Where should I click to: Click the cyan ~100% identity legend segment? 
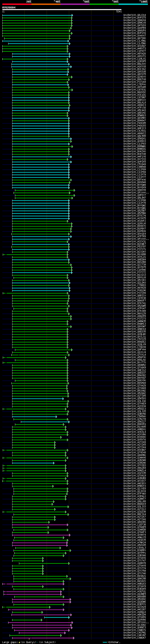pos(133,4)
